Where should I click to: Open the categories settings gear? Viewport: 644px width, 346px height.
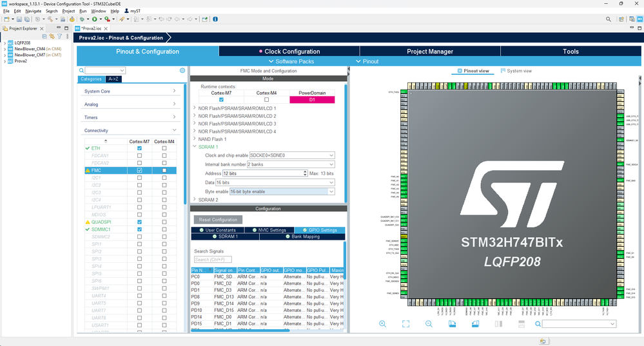coord(182,71)
